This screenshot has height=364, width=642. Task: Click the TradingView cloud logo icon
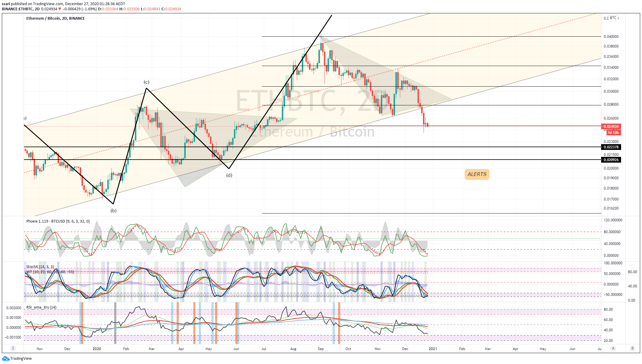coord(5,359)
